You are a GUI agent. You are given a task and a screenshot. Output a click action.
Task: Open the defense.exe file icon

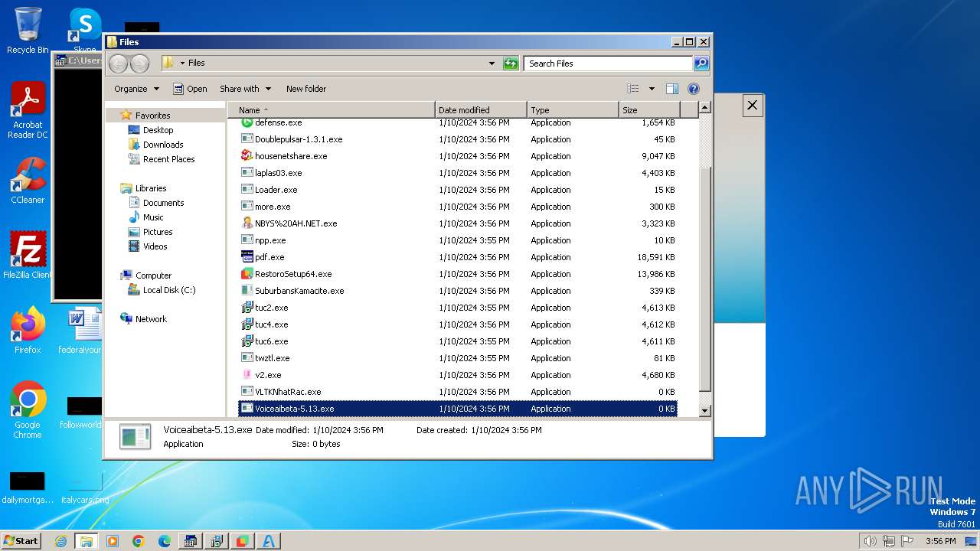[247, 122]
